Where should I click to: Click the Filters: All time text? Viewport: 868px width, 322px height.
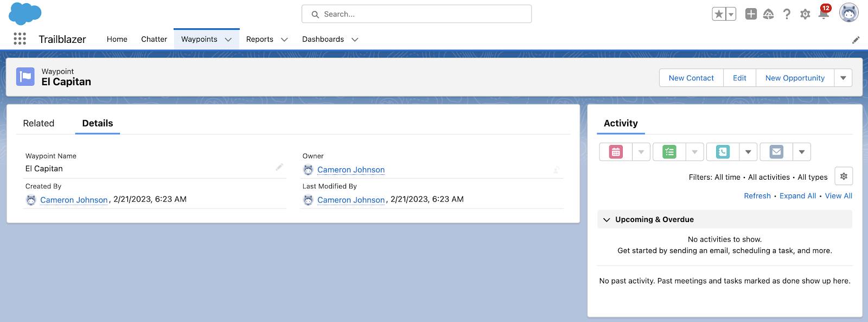click(714, 177)
